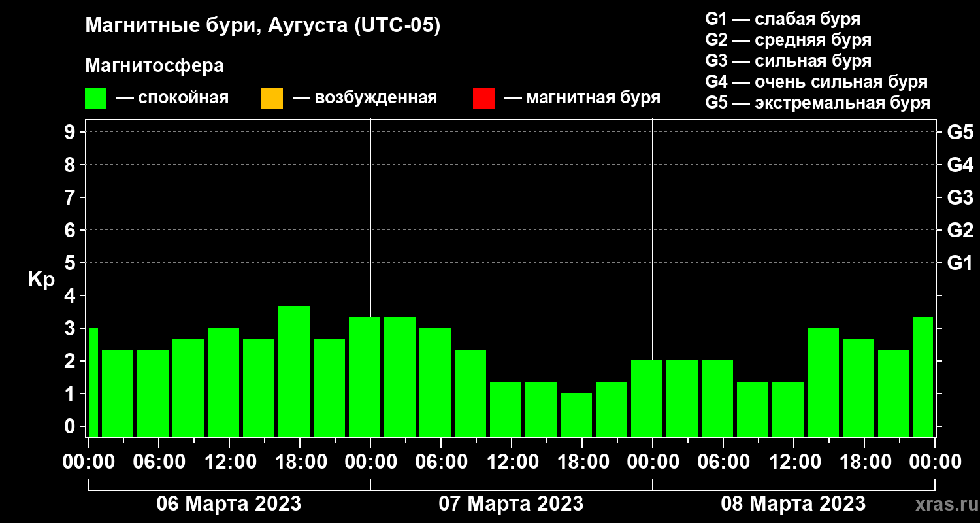Click the '— магнитная буря' legend label
The image size is (980, 523).
tap(582, 98)
